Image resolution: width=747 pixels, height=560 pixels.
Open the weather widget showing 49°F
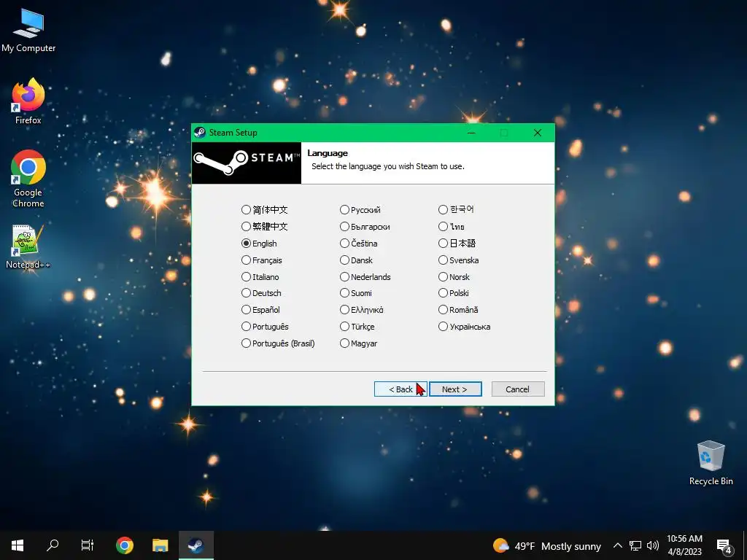tap(547, 545)
